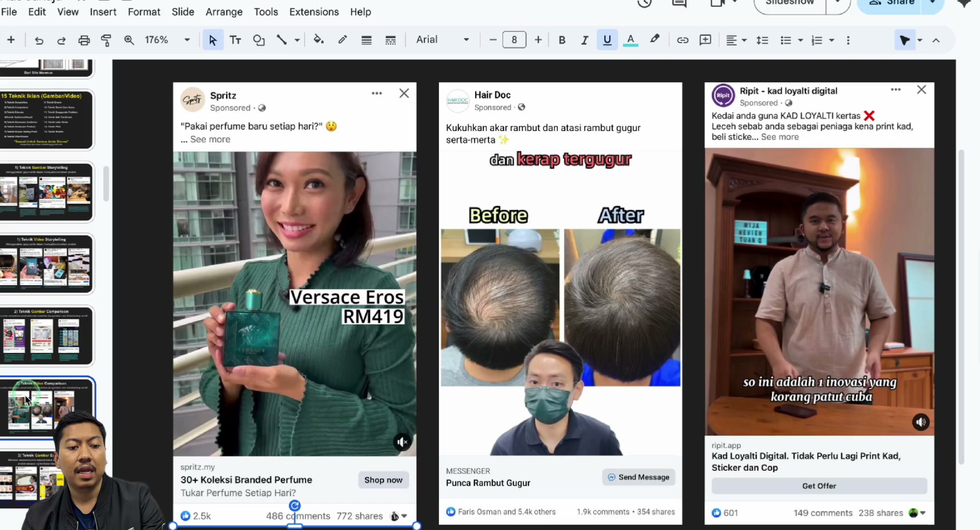
Task: Click the Undo arrow icon
Action: [39, 40]
